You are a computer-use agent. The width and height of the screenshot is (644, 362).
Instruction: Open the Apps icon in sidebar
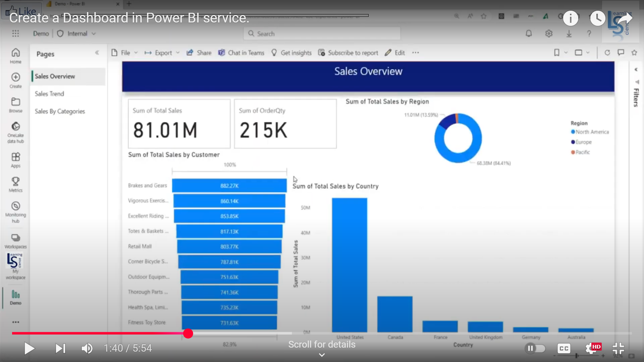pyautogui.click(x=15, y=160)
